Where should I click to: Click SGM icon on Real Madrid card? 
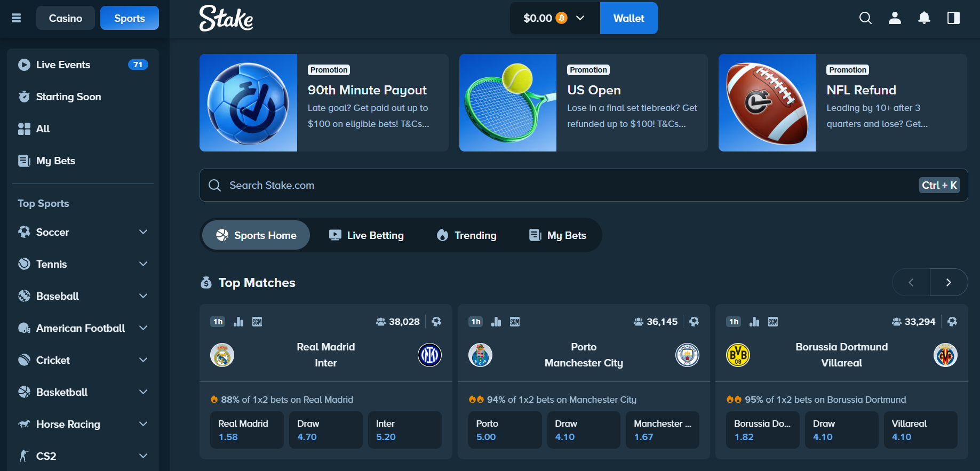point(257,322)
